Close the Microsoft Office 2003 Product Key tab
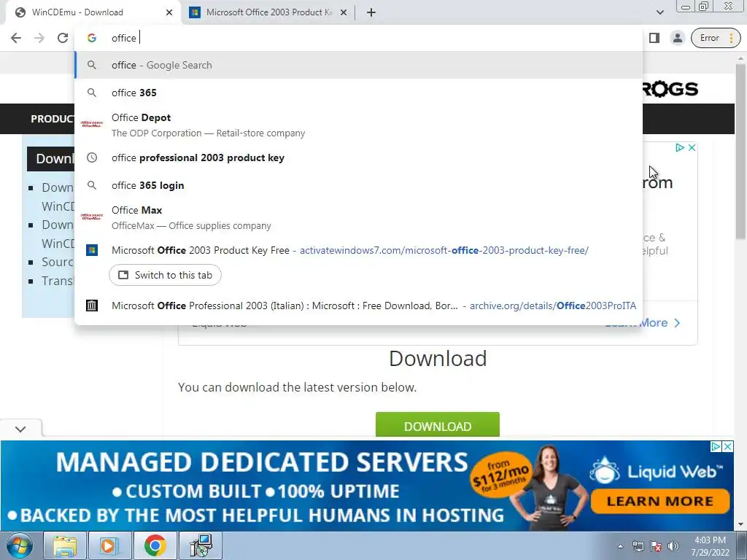747x560 pixels. tap(344, 12)
